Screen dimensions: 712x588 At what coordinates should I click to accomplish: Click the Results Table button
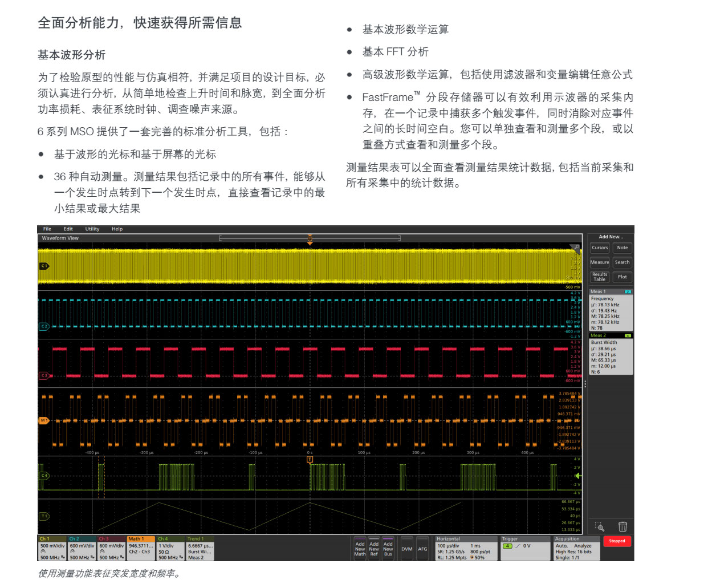[600, 277]
